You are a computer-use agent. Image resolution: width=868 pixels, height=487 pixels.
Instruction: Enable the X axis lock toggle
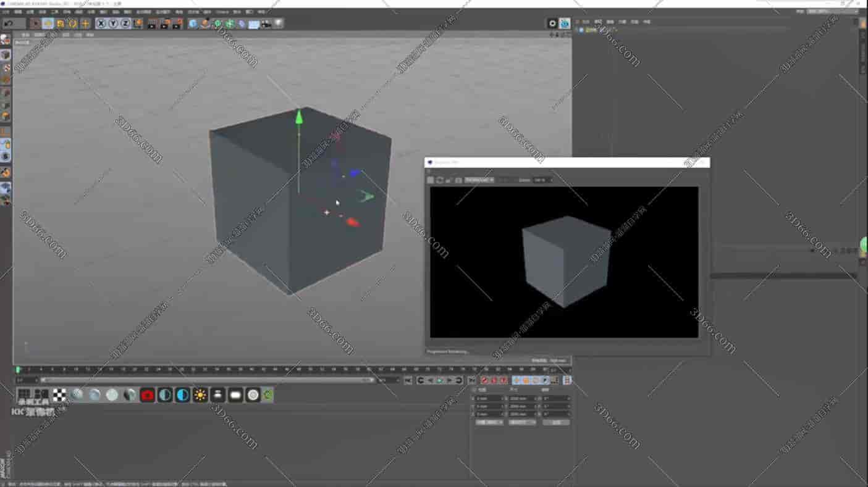(100, 23)
